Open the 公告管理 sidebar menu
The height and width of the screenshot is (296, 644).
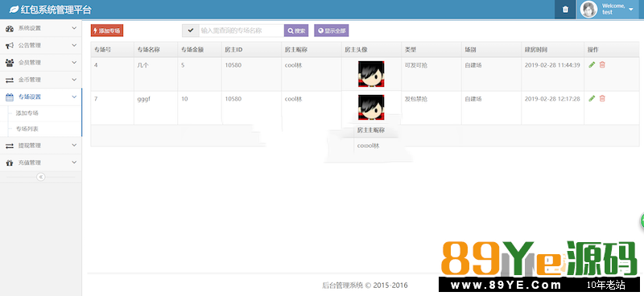(x=41, y=45)
